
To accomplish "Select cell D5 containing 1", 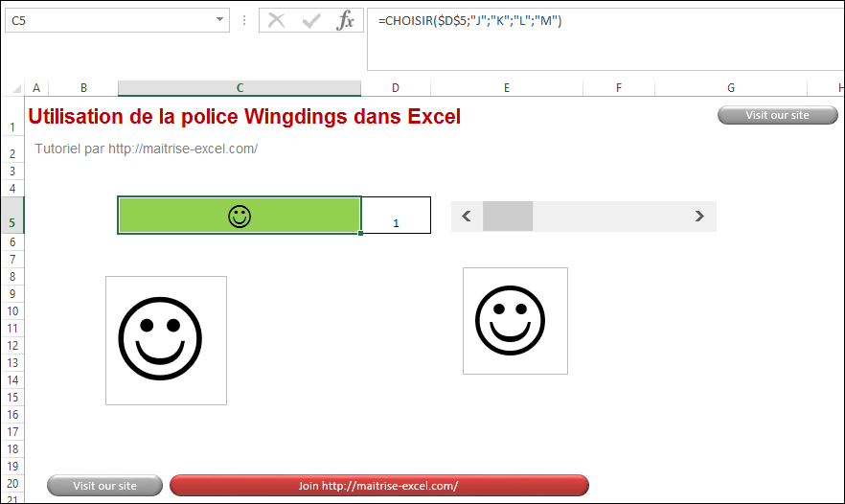I will click(396, 216).
